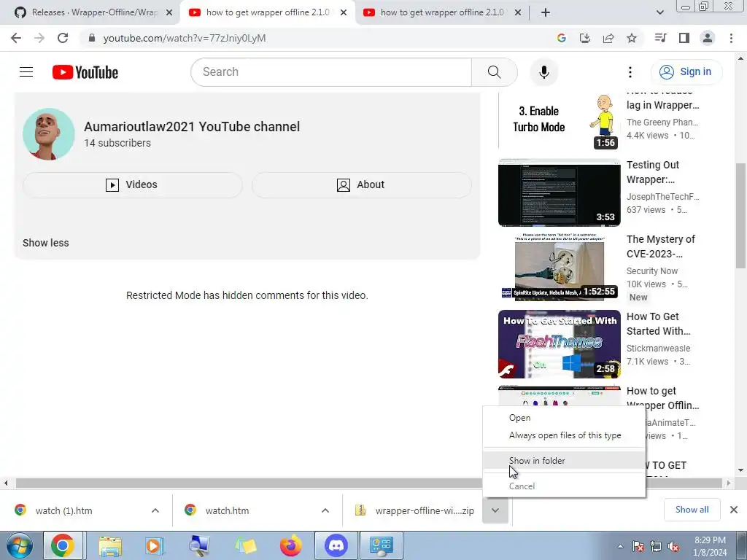Click Aumarioutlaw2021 channel avatar

[49, 134]
